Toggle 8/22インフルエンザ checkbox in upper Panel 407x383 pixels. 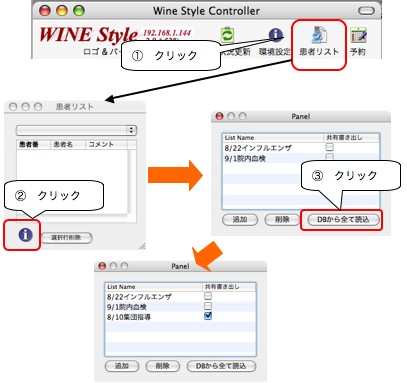point(329,147)
